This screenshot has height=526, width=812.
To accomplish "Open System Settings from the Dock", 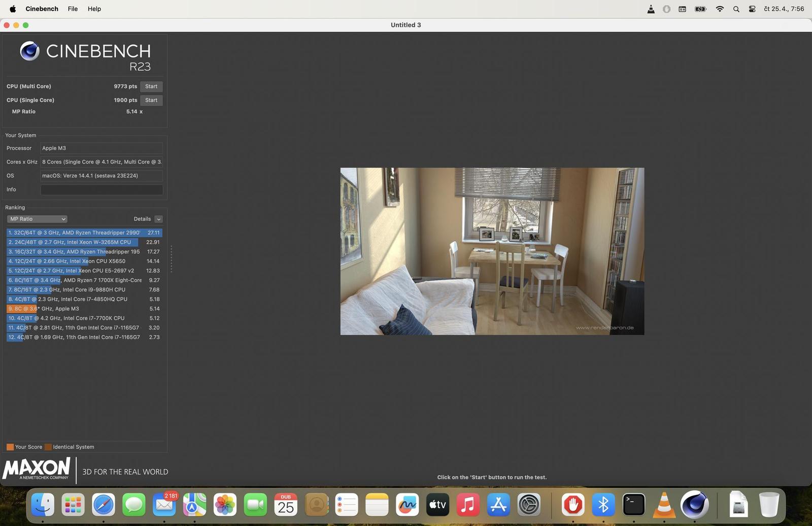I will 529,505.
